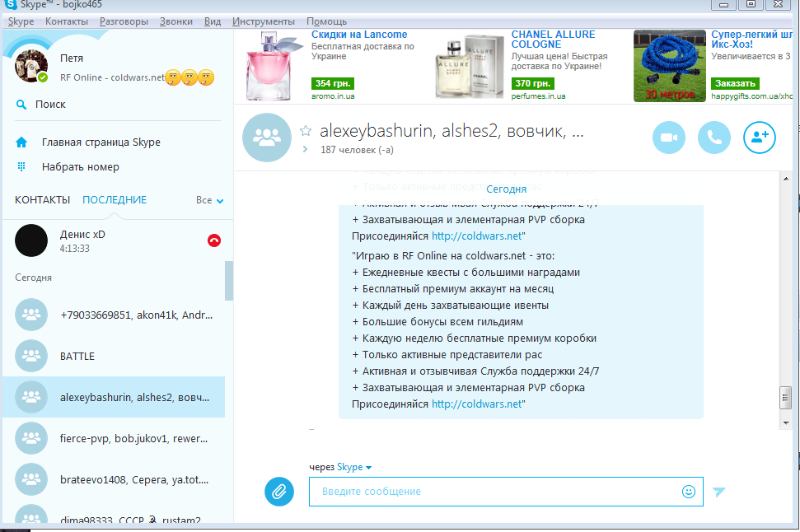Click the Петя profile name
The width and height of the screenshot is (800, 532).
point(72,58)
